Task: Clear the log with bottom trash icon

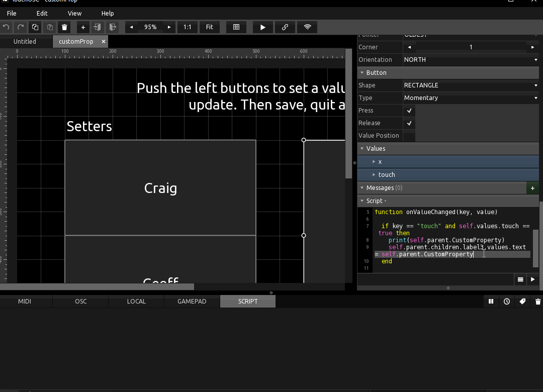Action: point(538,301)
